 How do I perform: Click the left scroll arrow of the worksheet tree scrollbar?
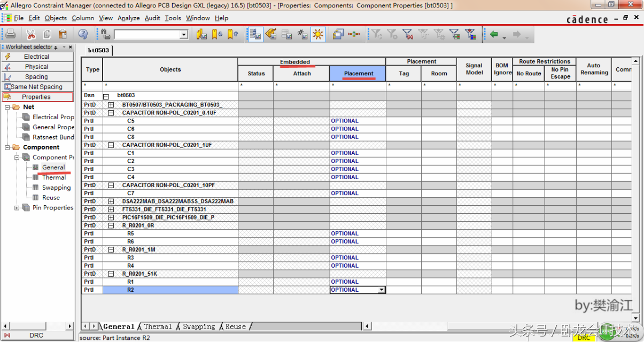[5, 326]
